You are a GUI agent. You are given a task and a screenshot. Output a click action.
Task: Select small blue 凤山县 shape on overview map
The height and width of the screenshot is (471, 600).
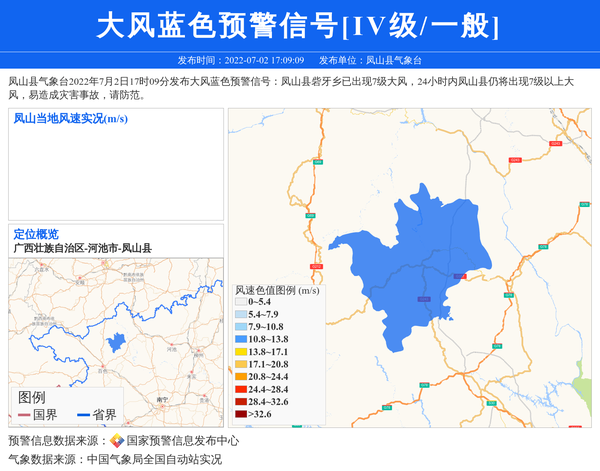coord(115,341)
